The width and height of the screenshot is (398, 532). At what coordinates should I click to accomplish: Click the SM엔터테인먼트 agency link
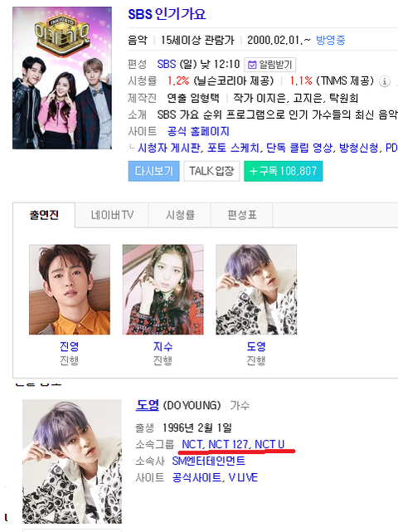(208, 461)
